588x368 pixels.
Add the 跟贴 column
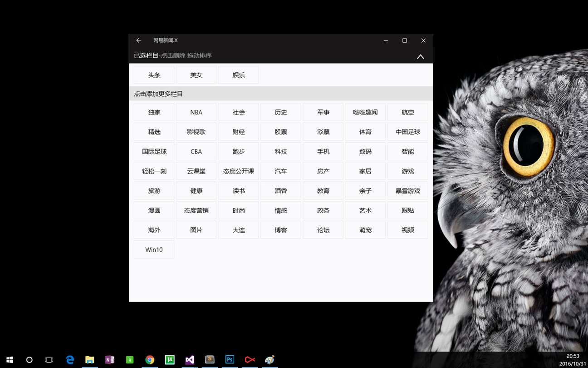(x=408, y=210)
